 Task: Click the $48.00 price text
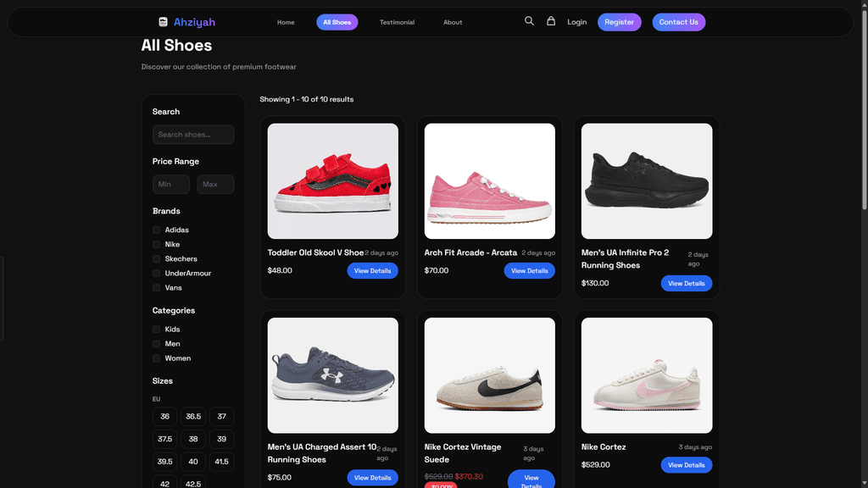280,270
